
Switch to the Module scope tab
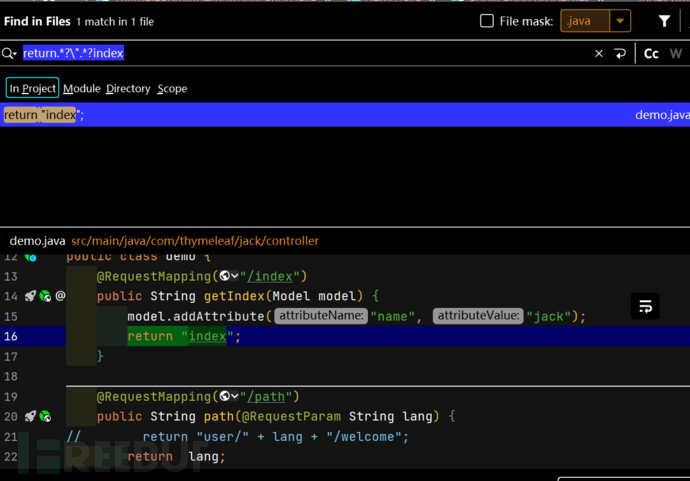(81, 88)
